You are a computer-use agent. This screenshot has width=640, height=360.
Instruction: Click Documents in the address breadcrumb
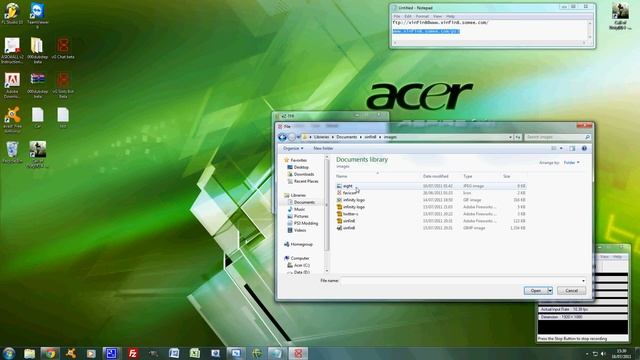(347, 137)
